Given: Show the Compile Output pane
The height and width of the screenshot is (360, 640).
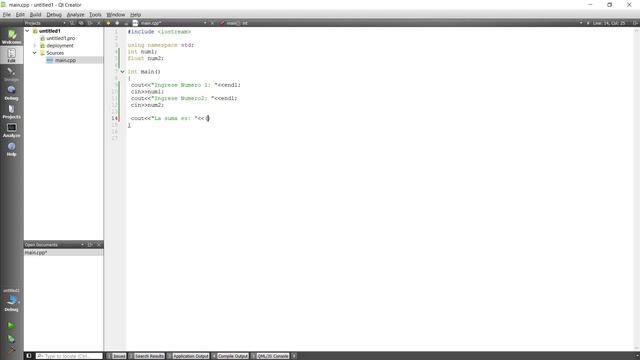Looking at the screenshot, I should (x=230, y=356).
